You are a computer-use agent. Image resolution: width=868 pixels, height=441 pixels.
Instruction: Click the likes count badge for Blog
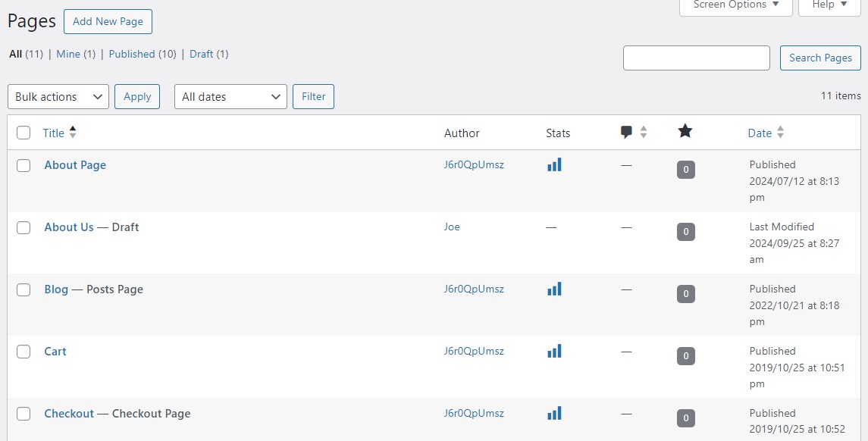pos(686,294)
